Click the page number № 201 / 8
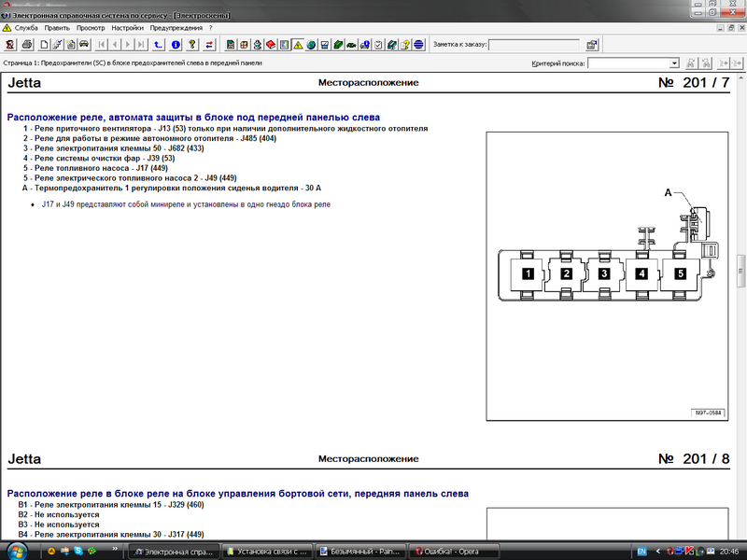Image resolution: width=747 pixels, height=560 pixels. 694,459
